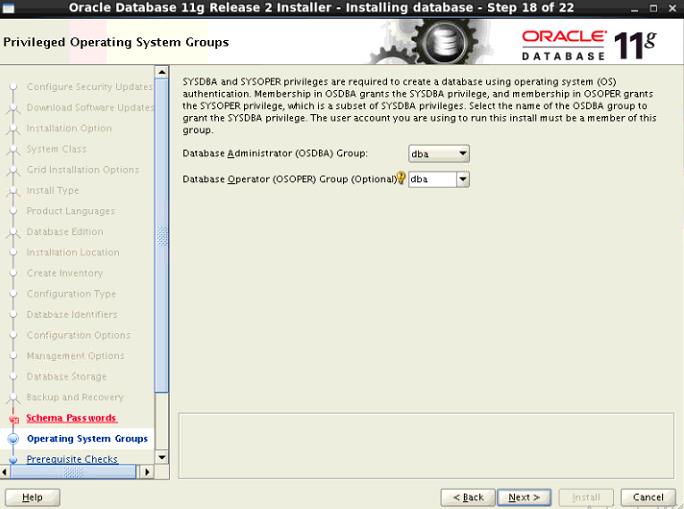This screenshot has height=509, width=684.
Task: Minimize the installer window
Action: click(634, 8)
